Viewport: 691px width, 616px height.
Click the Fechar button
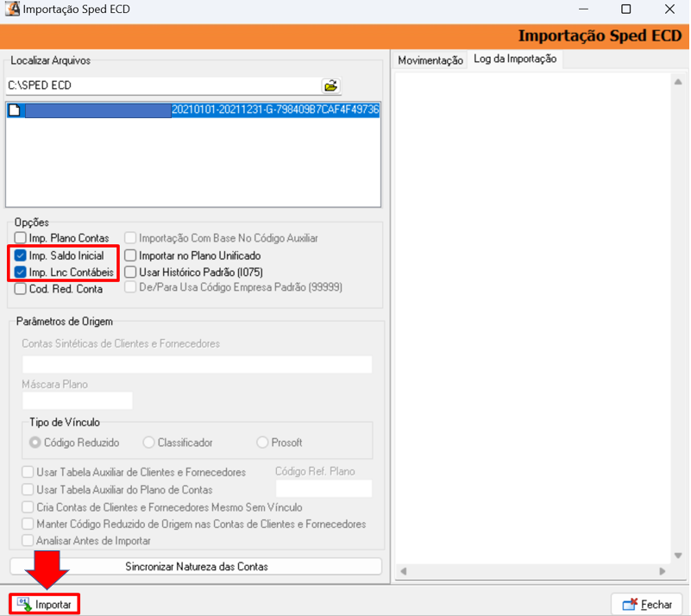coord(647,605)
